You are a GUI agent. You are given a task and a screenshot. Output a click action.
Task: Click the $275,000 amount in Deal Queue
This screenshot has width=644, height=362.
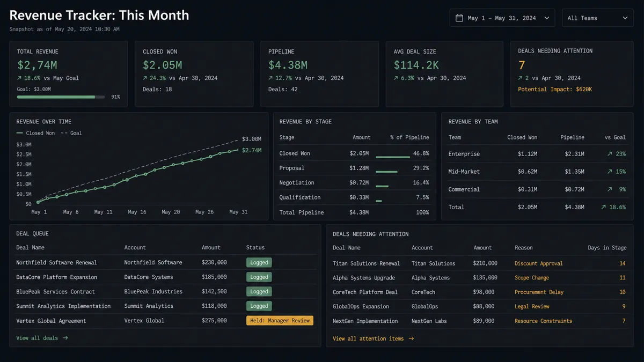[x=214, y=321]
